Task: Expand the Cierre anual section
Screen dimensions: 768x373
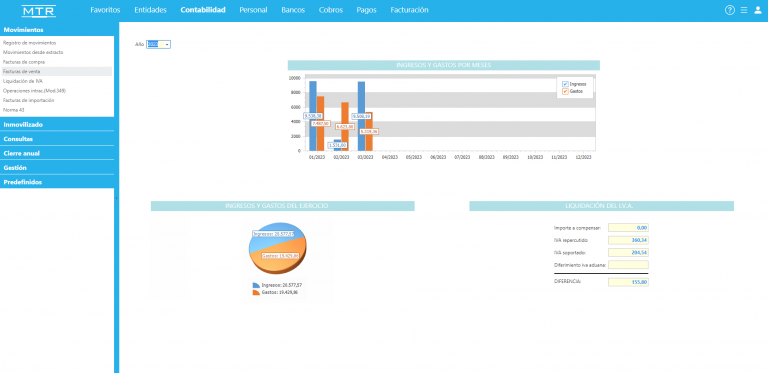Action: point(57,153)
